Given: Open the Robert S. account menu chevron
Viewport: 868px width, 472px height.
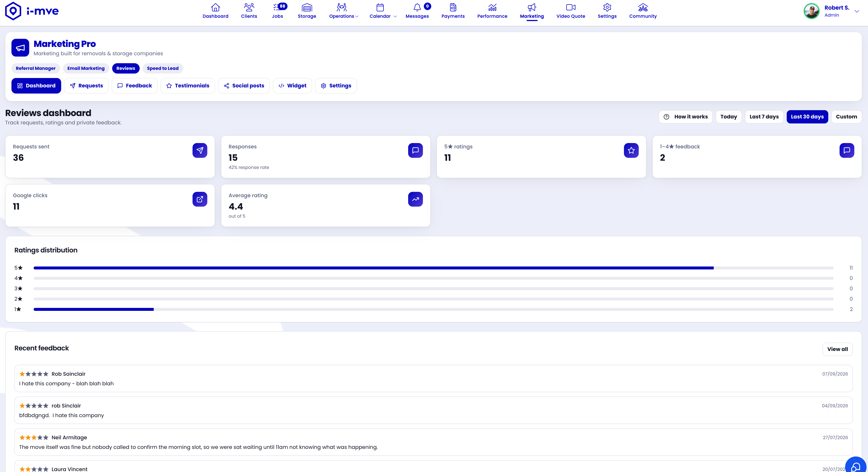Looking at the screenshot, I should click(x=857, y=11).
